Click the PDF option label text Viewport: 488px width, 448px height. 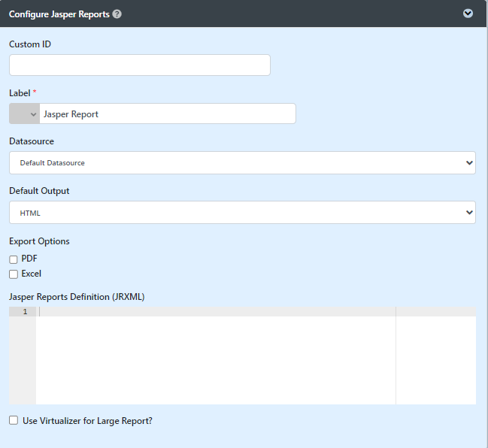29,259
